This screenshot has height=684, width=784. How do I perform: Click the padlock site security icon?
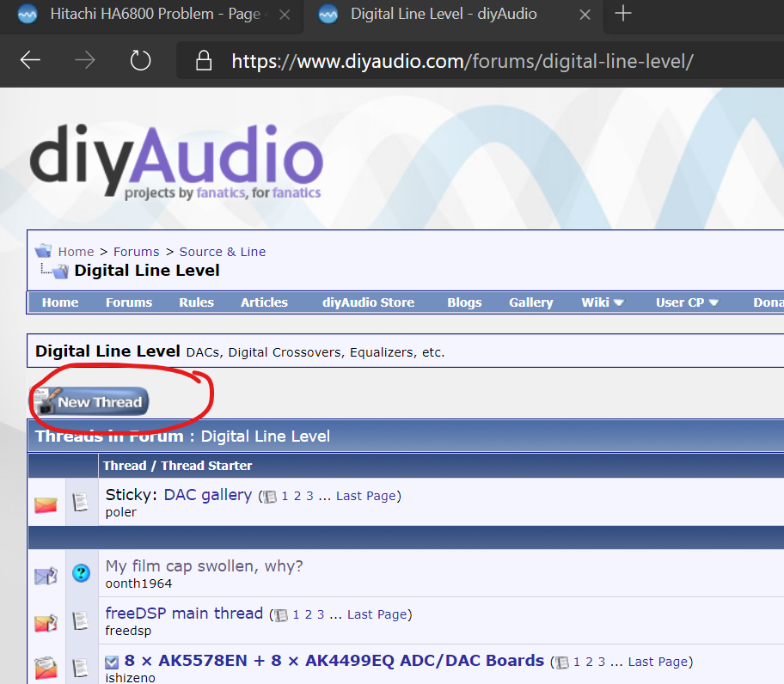click(204, 60)
